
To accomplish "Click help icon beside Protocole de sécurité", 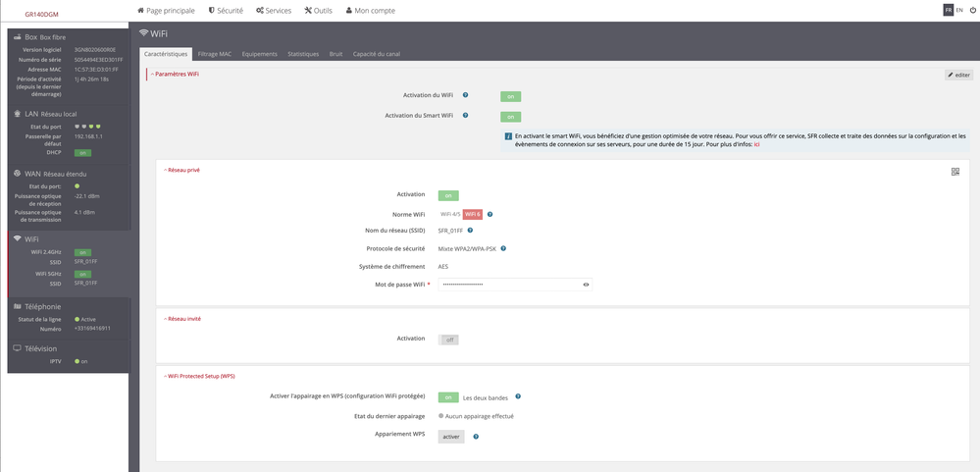I will (503, 248).
